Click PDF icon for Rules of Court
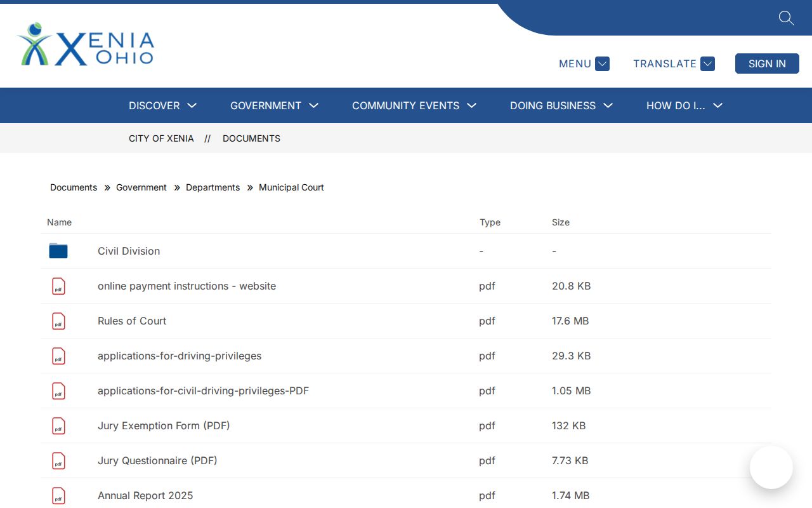The height and width of the screenshot is (508, 812). click(x=58, y=321)
